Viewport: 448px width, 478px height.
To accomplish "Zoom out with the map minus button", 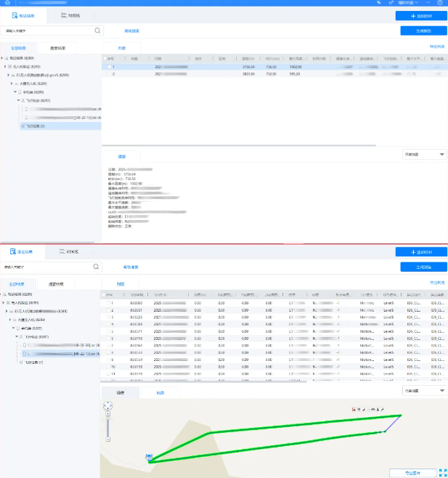I will (109, 440).
